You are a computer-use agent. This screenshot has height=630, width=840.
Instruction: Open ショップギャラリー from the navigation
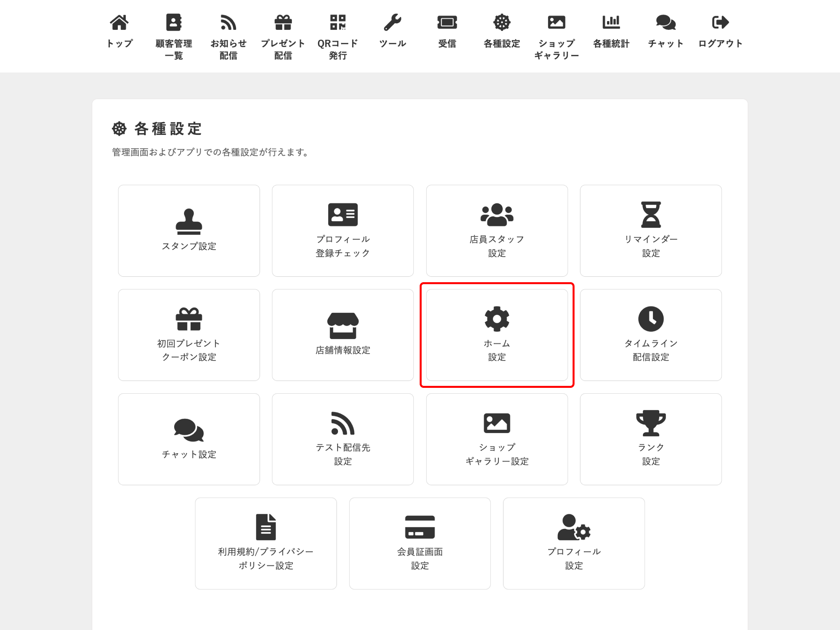click(x=556, y=34)
